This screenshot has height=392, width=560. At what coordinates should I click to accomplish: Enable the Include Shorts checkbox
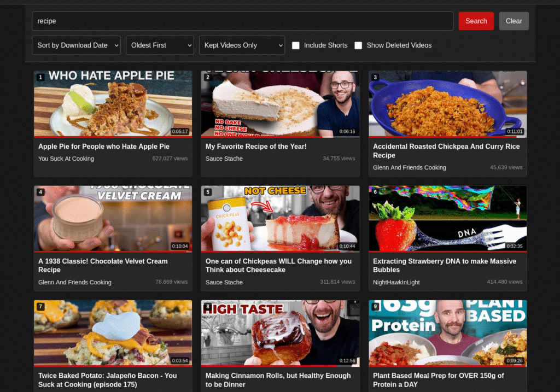296,45
